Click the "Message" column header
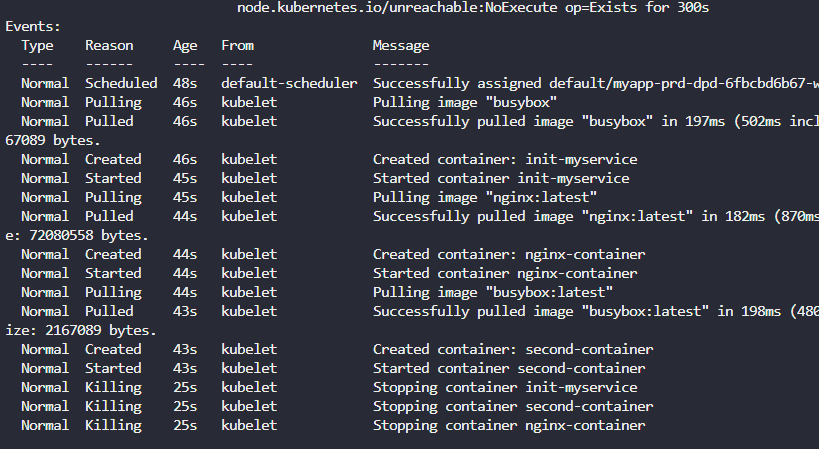This screenshot has height=449, width=819. [x=401, y=45]
